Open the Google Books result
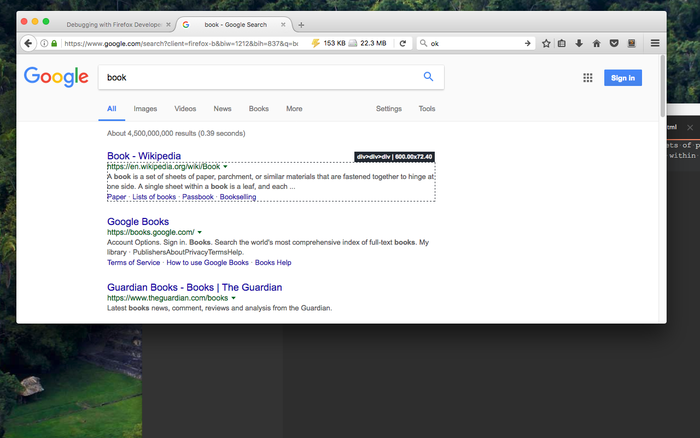This screenshot has width=700, height=438. pyautogui.click(x=138, y=221)
